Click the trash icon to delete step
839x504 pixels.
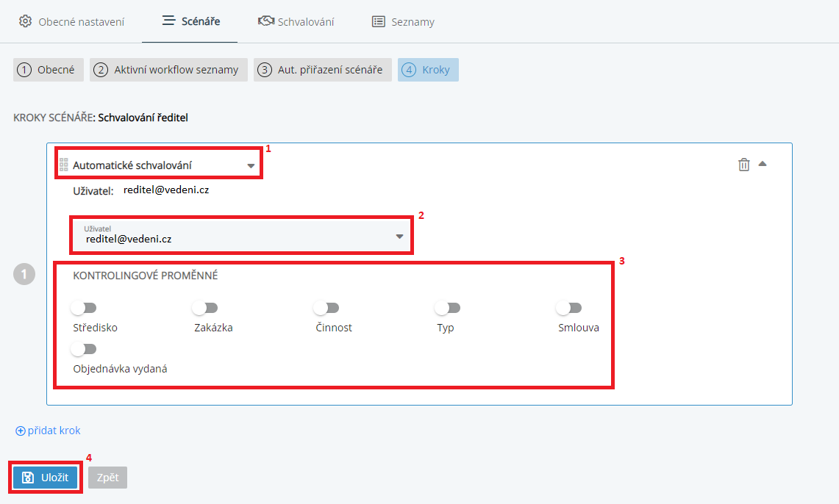click(x=743, y=165)
